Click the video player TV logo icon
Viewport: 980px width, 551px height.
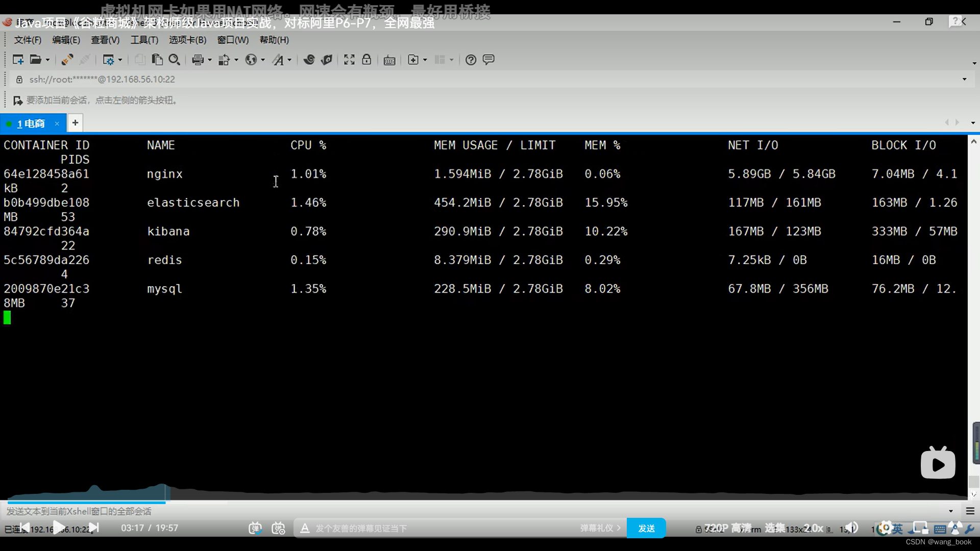938,463
